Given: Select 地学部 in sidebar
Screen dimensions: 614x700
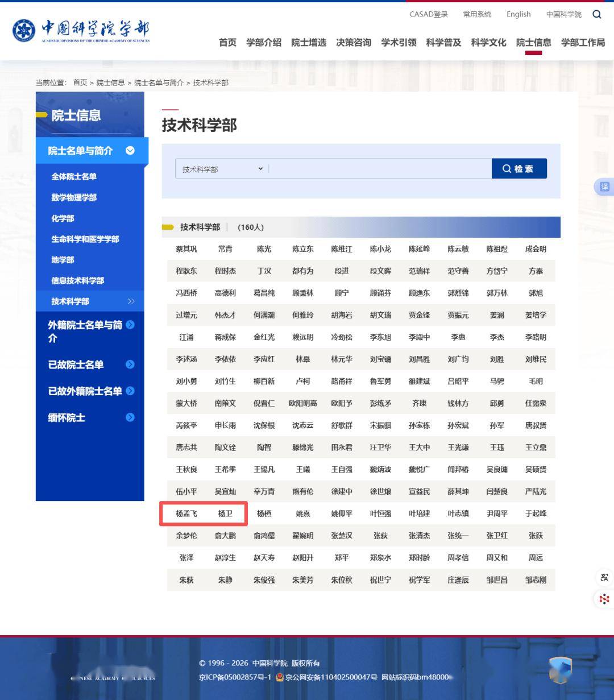Looking at the screenshot, I should click(63, 260).
